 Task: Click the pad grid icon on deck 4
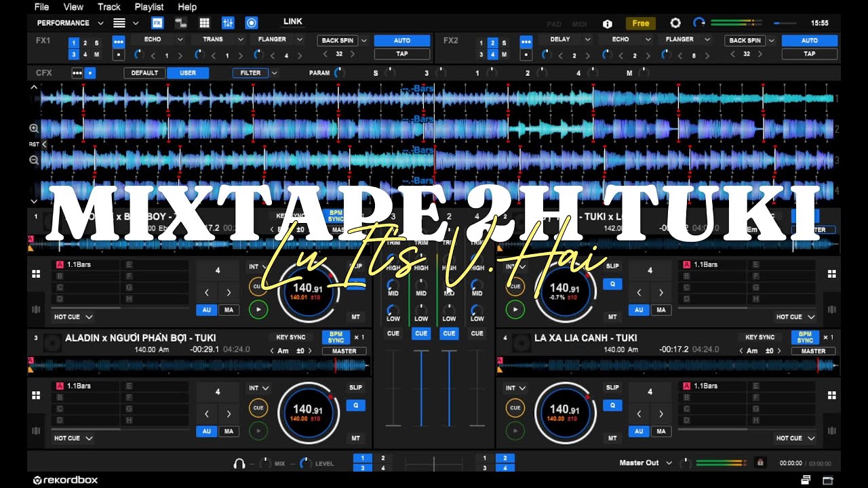click(x=831, y=395)
